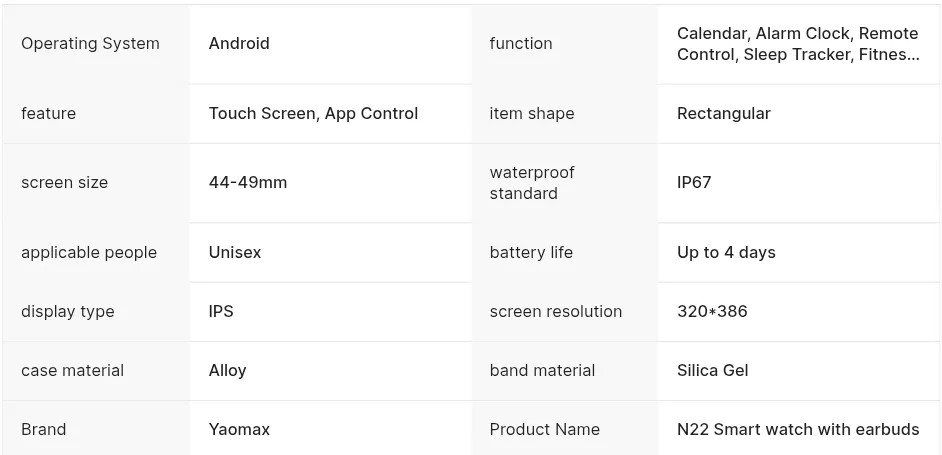Select the 320*386 screen resolution value
This screenshot has height=455, width=942.
pos(712,312)
